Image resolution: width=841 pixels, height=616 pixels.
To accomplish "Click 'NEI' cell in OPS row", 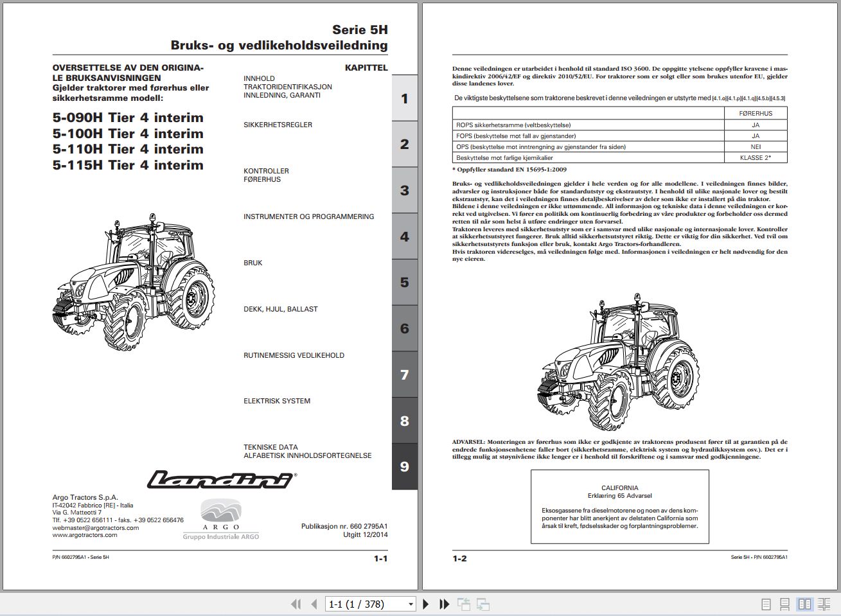I will tap(756, 147).
